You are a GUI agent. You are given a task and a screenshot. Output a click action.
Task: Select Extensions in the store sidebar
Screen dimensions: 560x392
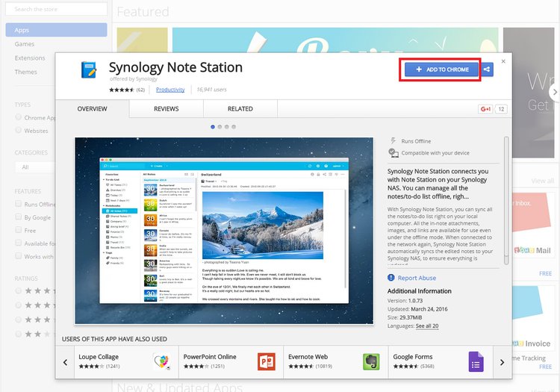pyautogui.click(x=30, y=57)
